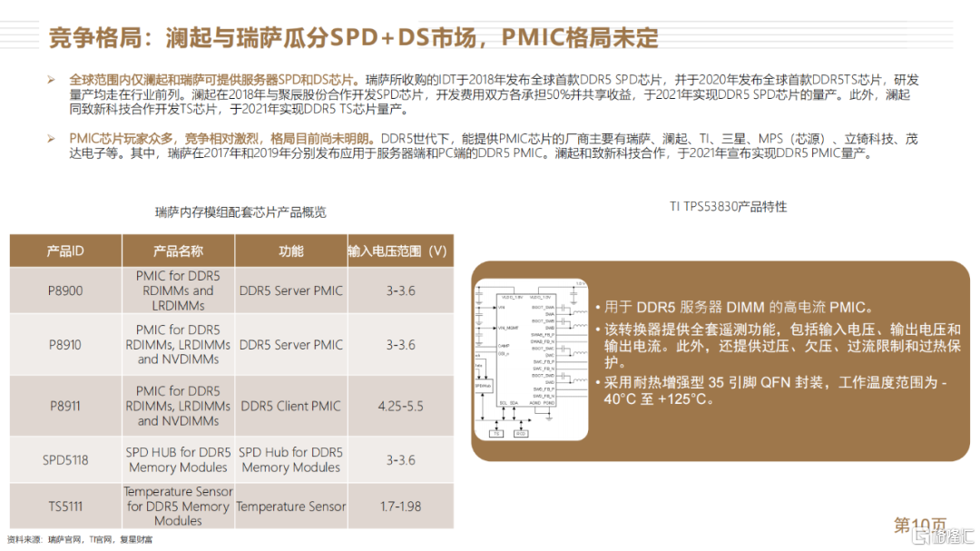Select the "输入电压范围（V）" column header
The height and width of the screenshot is (551, 980).
point(401,251)
